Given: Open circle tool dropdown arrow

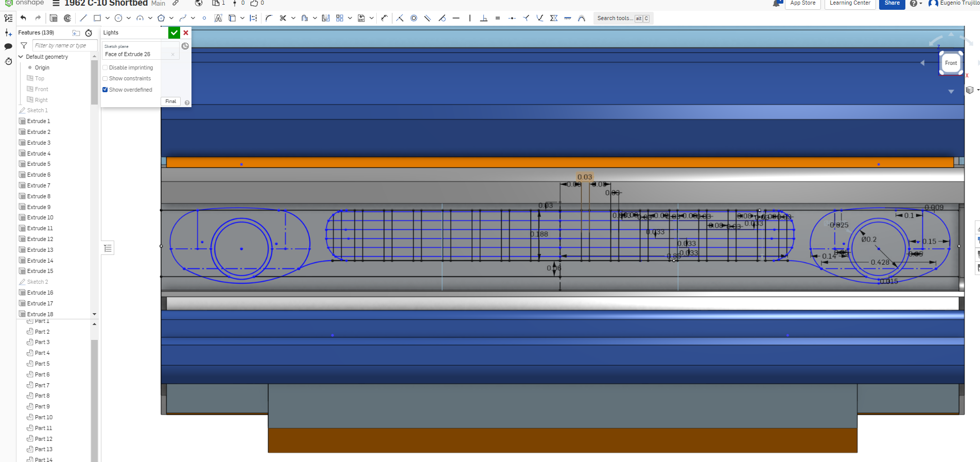Looking at the screenshot, I should point(129,18).
